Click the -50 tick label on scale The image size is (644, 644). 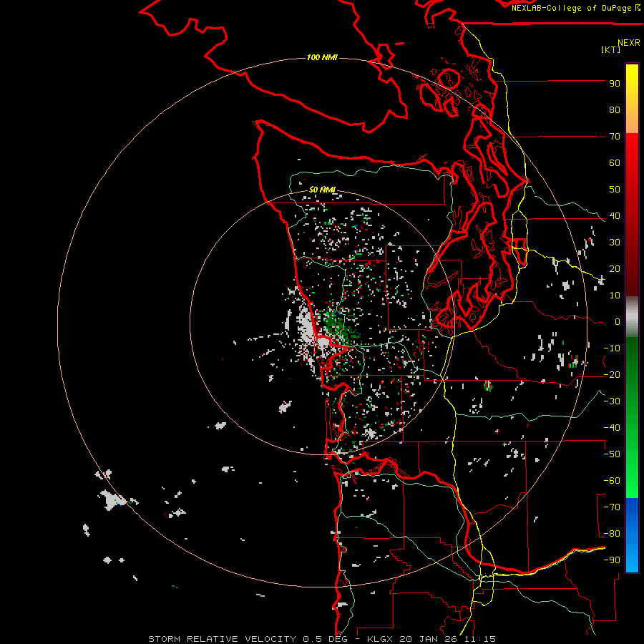pos(612,454)
